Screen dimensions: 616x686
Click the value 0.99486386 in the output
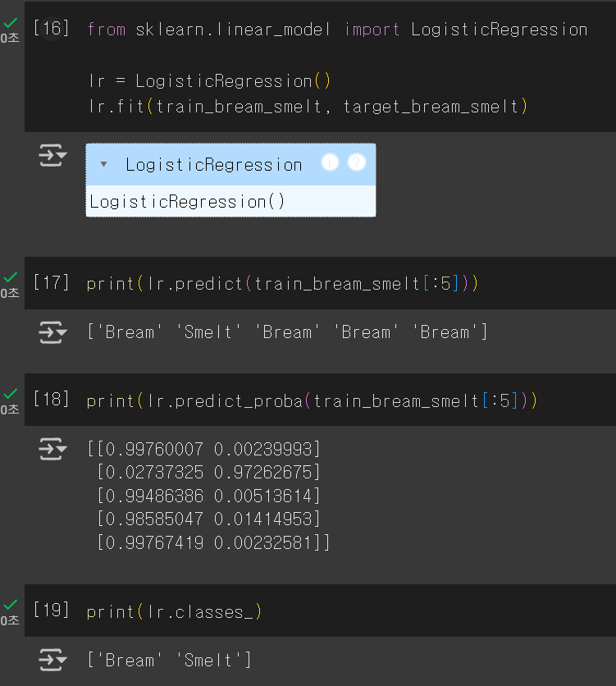pos(154,496)
